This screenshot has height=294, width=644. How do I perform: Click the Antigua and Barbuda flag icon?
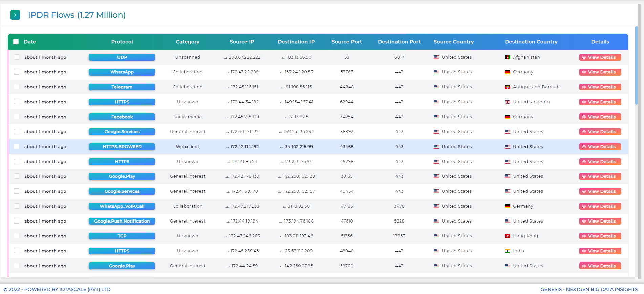[507, 87]
